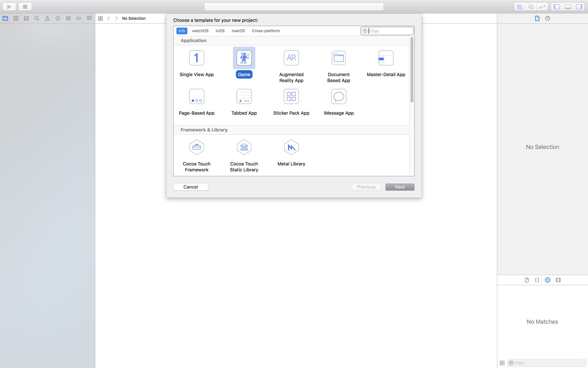The image size is (588, 368).
Task: Open the Debug navigator
Action: (68, 18)
